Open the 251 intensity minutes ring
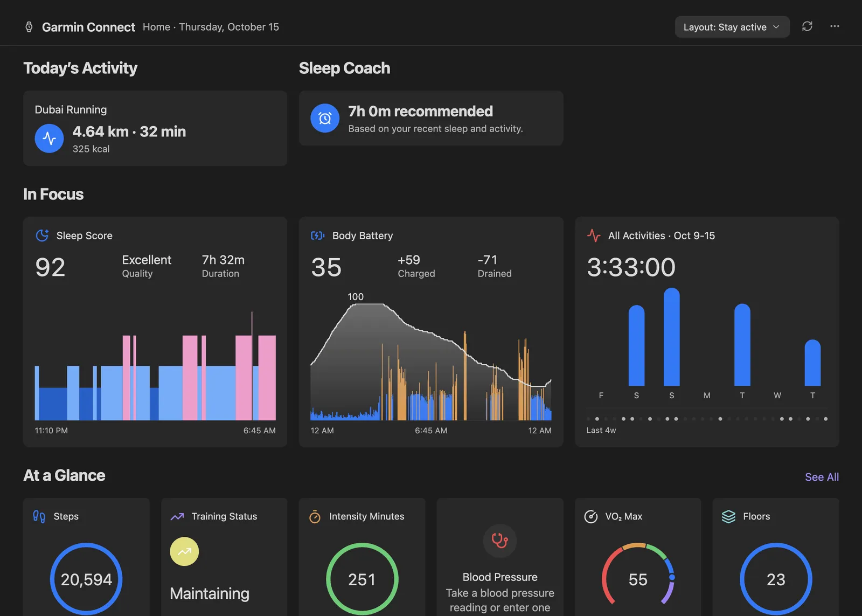This screenshot has height=616, width=862. tap(362, 579)
